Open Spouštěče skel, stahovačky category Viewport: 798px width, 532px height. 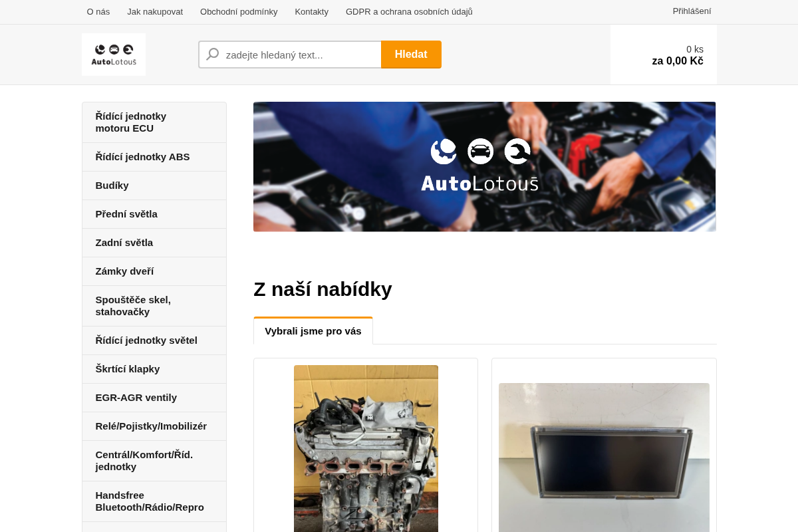pyautogui.click(x=154, y=306)
